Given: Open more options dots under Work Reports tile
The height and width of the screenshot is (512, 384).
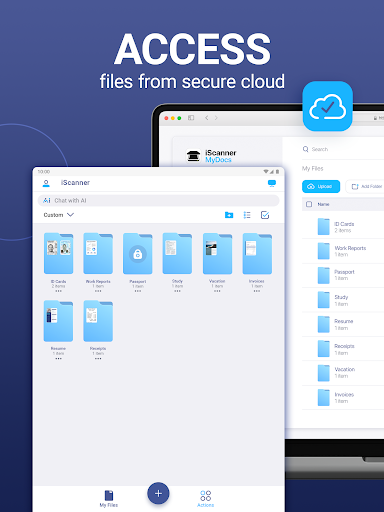Looking at the screenshot, I should pos(98,291).
